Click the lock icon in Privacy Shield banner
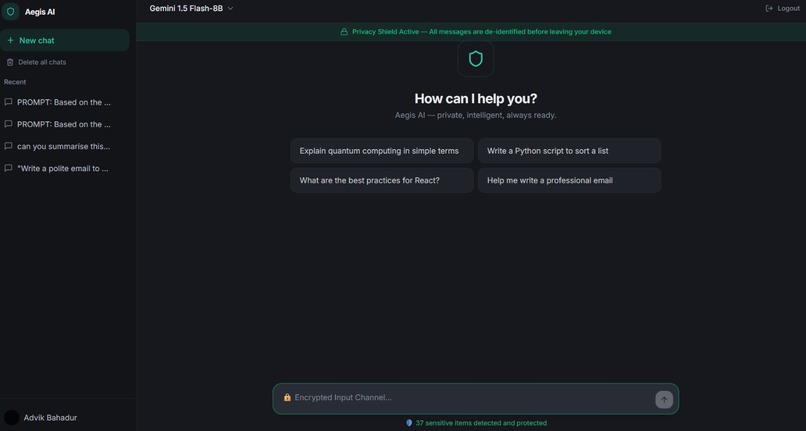 pyautogui.click(x=344, y=31)
